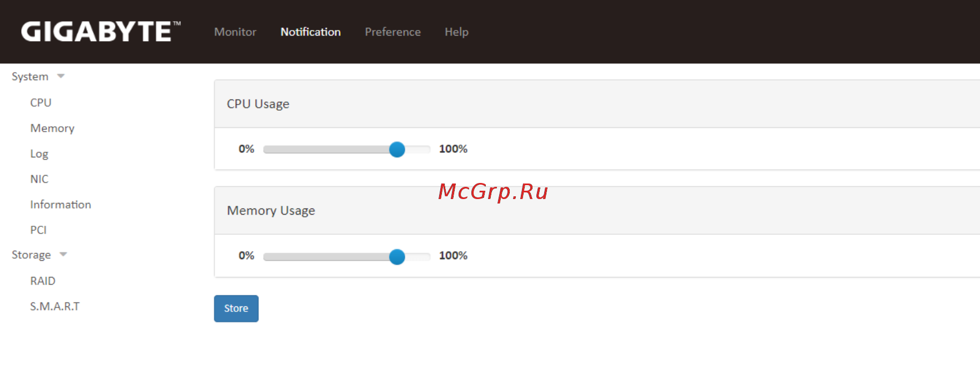This screenshot has width=980, height=382.
Task: Open the Preference tab
Action: point(392,32)
